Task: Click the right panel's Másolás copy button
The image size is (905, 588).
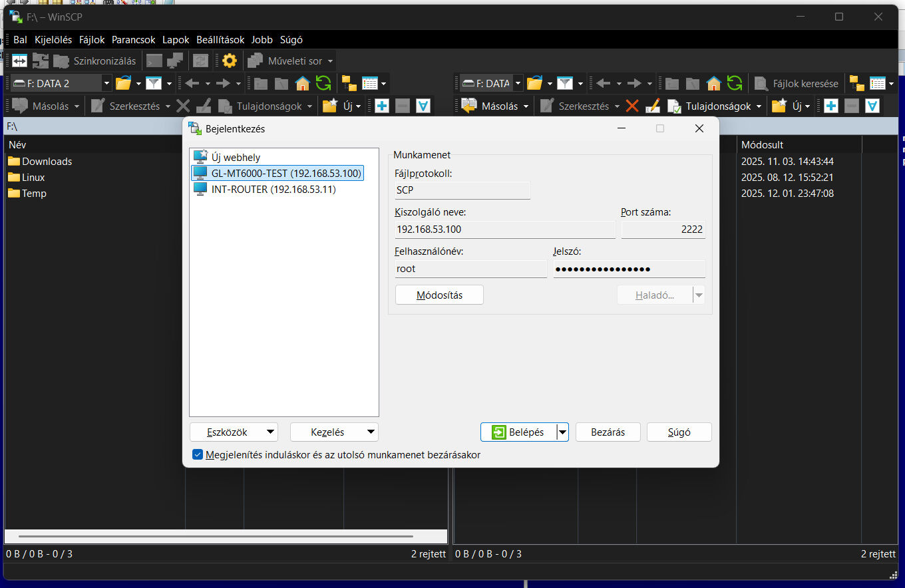Action: point(490,106)
